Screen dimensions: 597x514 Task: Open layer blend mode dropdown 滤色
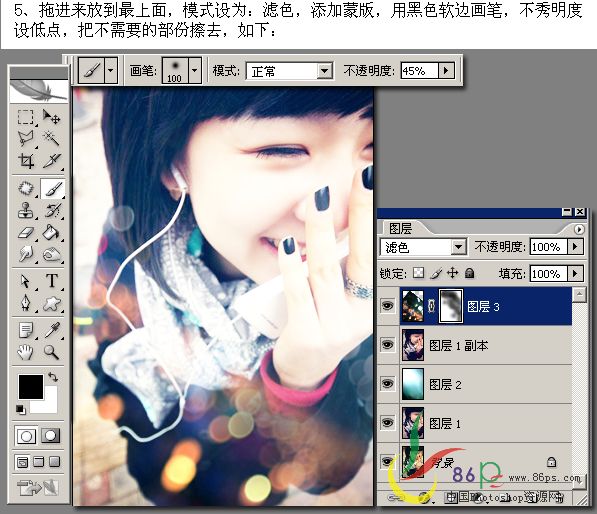coord(423,247)
